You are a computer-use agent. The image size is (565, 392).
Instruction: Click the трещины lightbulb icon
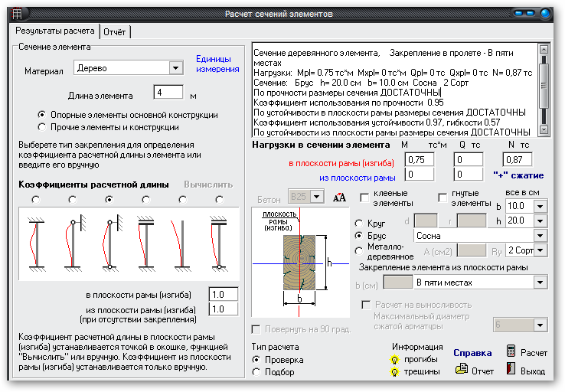(x=395, y=371)
